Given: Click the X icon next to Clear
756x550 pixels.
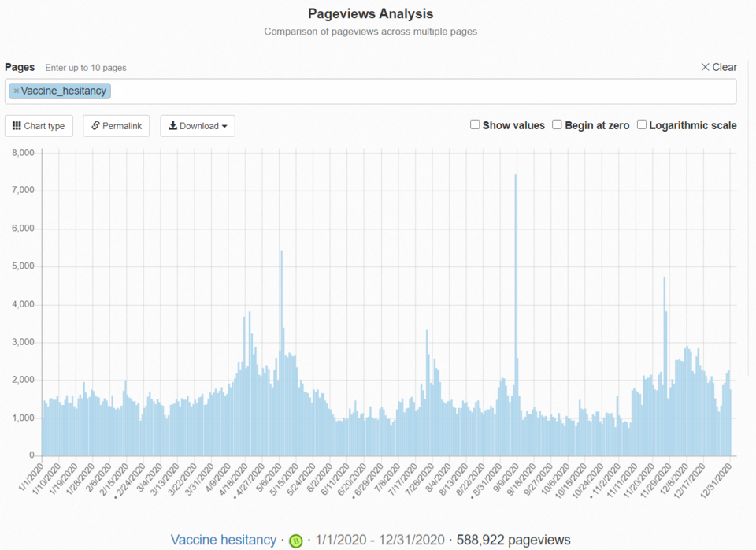Looking at the screenshot, I should 705,67.
